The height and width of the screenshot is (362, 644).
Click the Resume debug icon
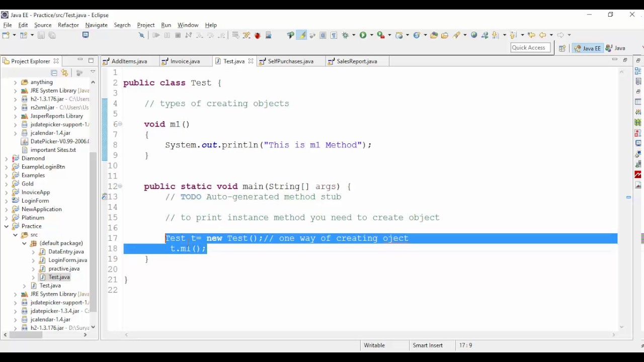click(156, 35)
